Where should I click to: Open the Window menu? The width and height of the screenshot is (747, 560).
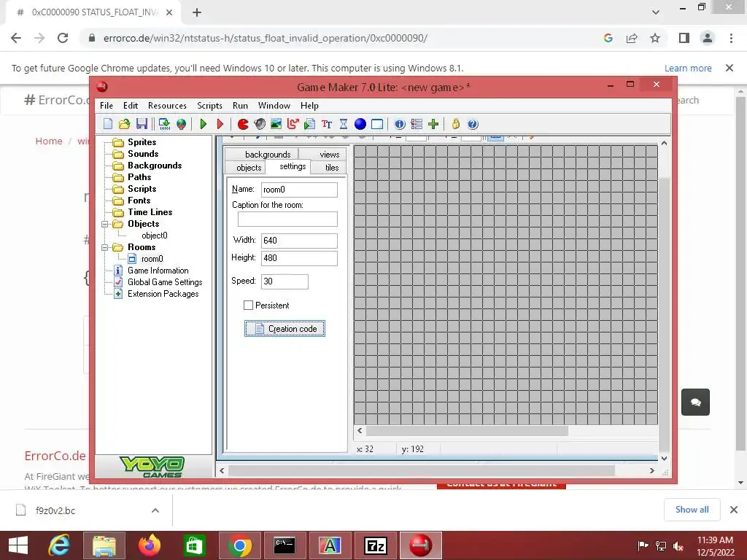tap(274, 106)
